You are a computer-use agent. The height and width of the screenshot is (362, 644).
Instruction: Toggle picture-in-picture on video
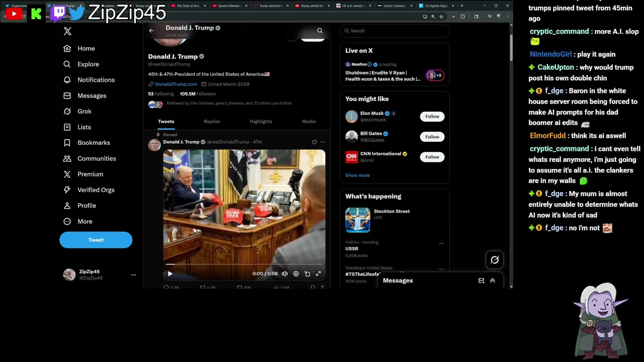tap(307, 274)
